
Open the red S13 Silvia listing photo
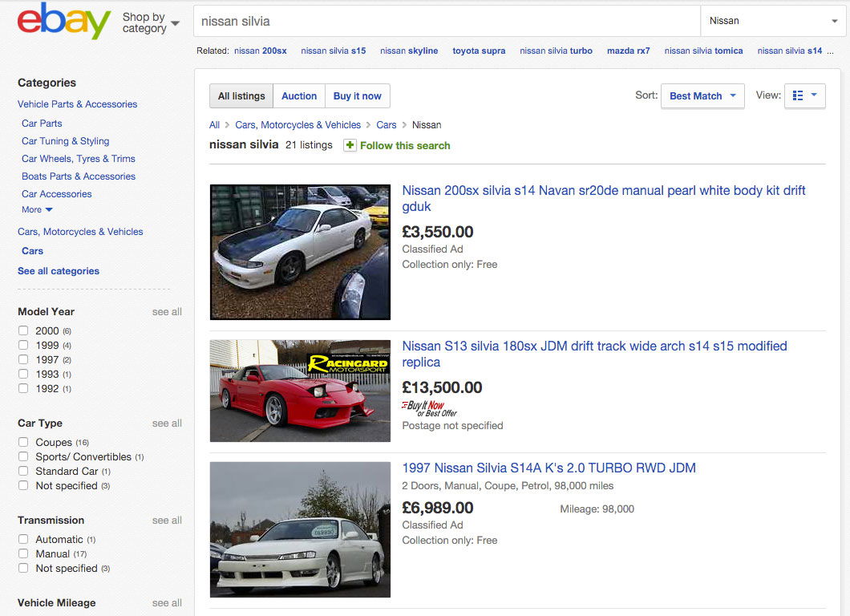(300, 391)
